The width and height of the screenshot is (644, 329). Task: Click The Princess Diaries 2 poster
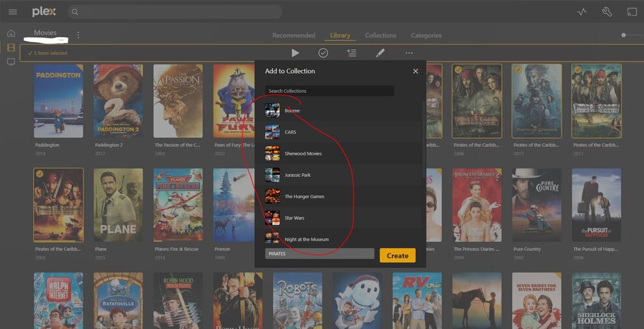coord(477,205)
